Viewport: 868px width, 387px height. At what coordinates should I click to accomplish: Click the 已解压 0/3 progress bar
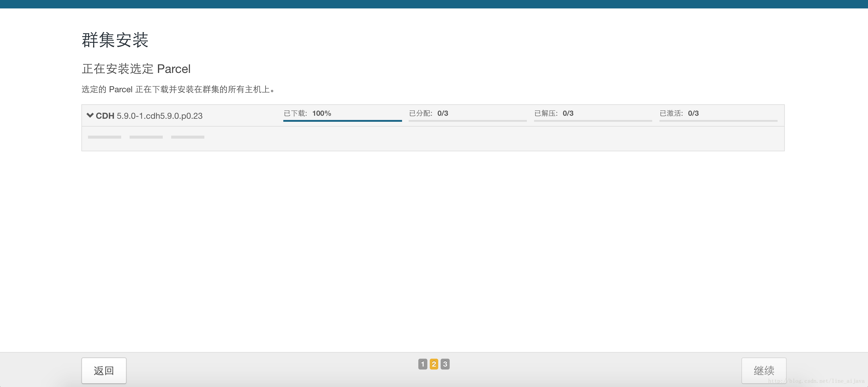tap(593, 121)
